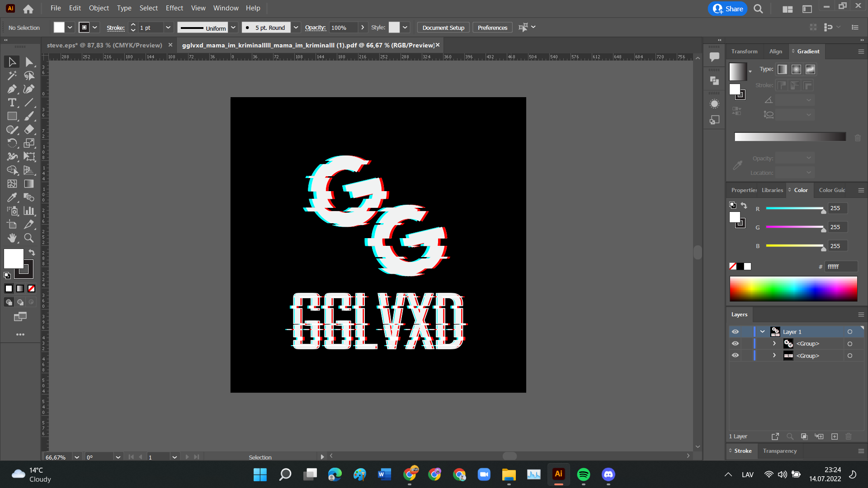
Task: Expand the first Group in Layers
Action: (x=774, y=343)
